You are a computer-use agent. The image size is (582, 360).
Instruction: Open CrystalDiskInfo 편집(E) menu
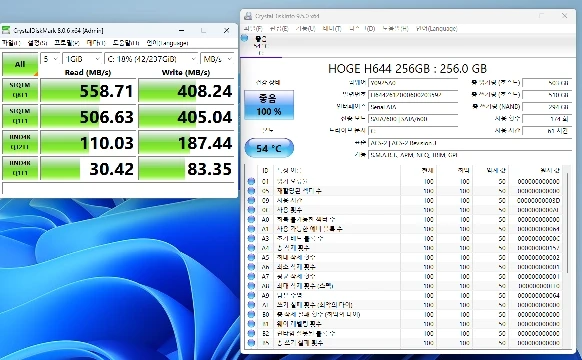[279, 29]
